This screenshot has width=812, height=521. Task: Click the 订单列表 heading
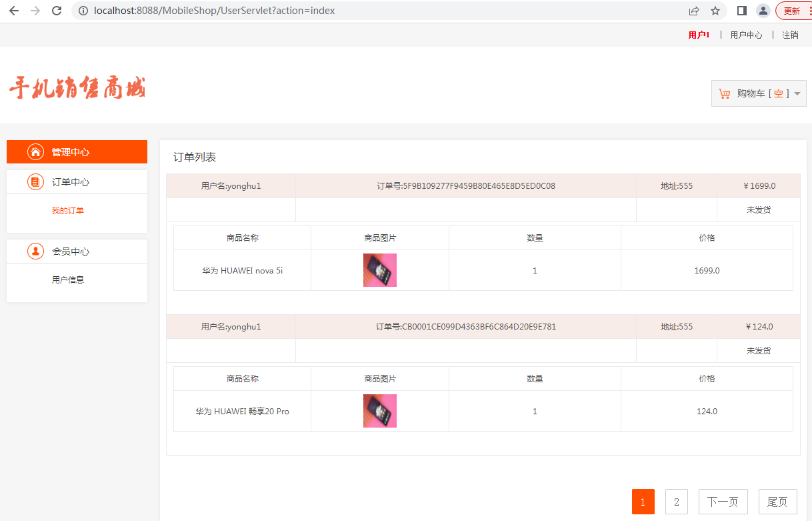coord(195,157)
